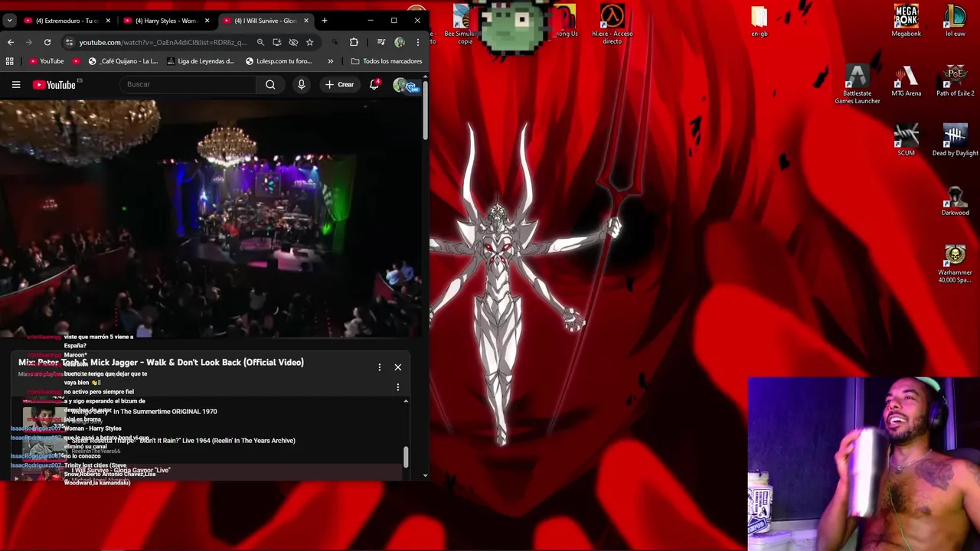This screenshot has height=551, width=980.
Task: Open a new browser tab
Action: pos(325,21)
